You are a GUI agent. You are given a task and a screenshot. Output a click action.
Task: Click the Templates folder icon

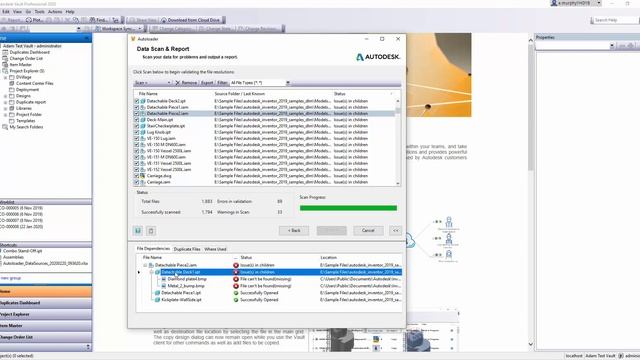12,121
